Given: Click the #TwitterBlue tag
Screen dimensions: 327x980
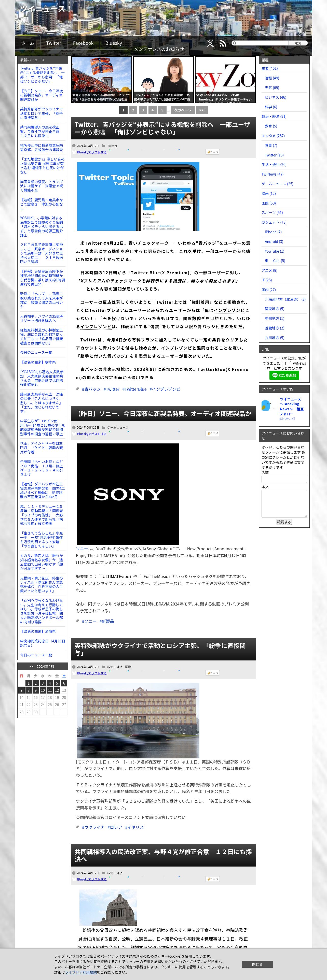Looking at the screenshot, I should coord(134,389).
